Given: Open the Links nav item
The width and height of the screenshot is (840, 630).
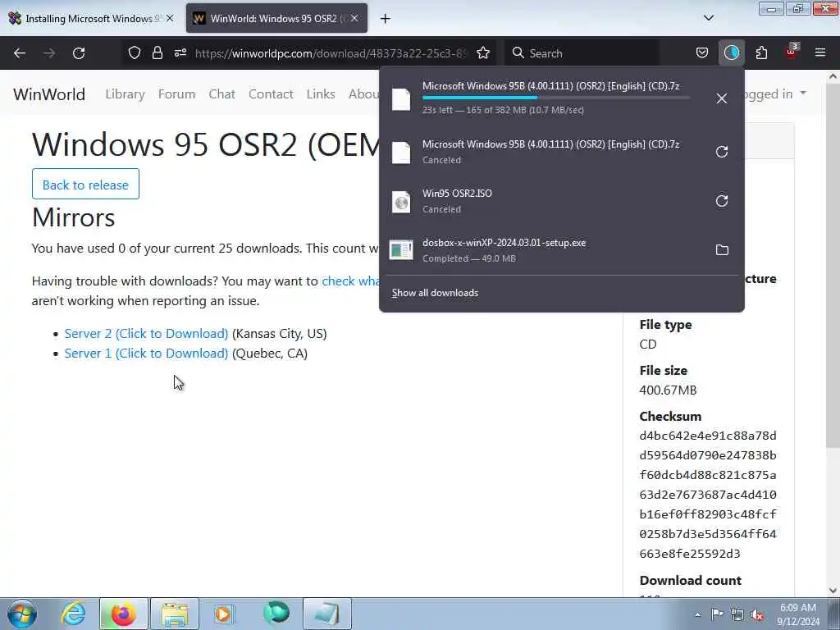Looking at the screenshot, I should click(x=321, y=94).
